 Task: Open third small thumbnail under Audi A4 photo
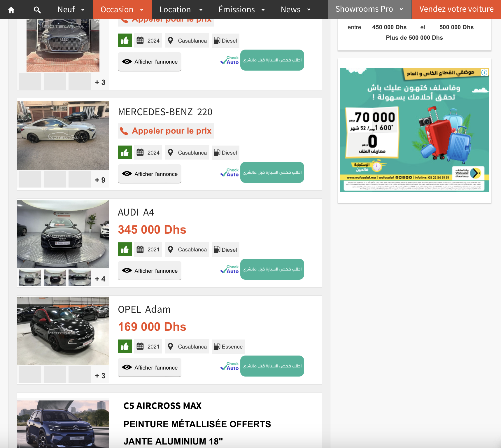[80, 278]
